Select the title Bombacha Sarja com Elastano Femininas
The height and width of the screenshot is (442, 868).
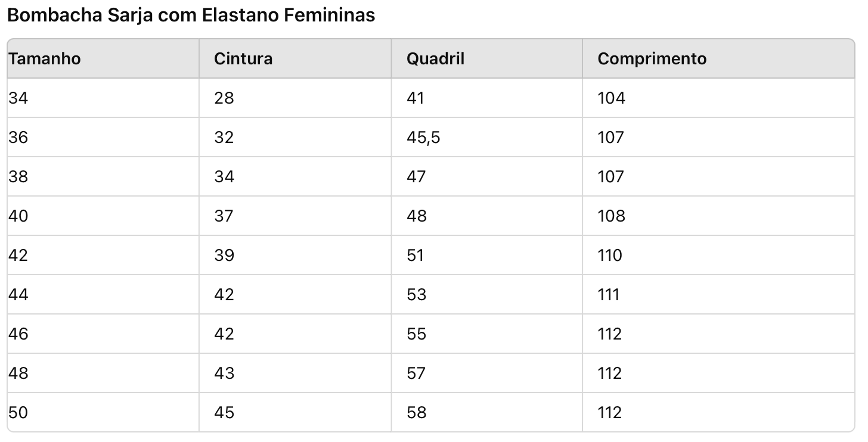point(191,15)
